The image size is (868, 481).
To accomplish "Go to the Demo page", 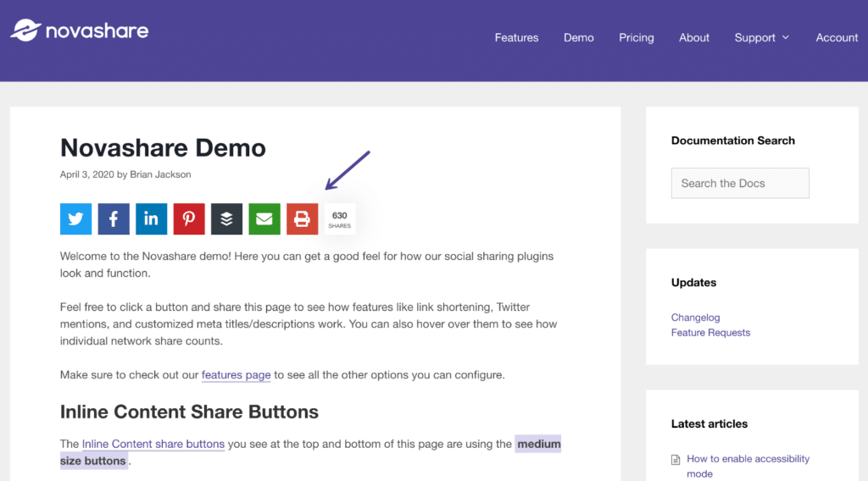I will pos(578,37).
